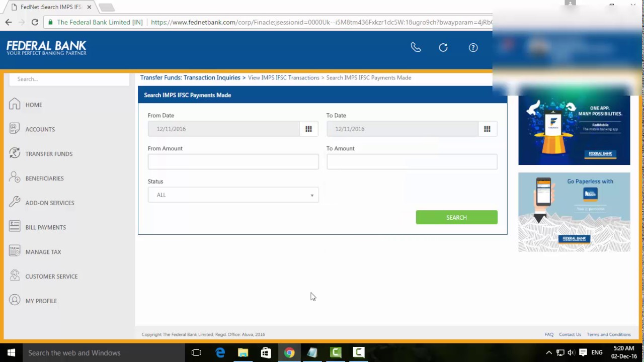The image size is (644, 362).
Task: Open the TRANSFER FUNDS menu item
Action: tap(49, 154)
